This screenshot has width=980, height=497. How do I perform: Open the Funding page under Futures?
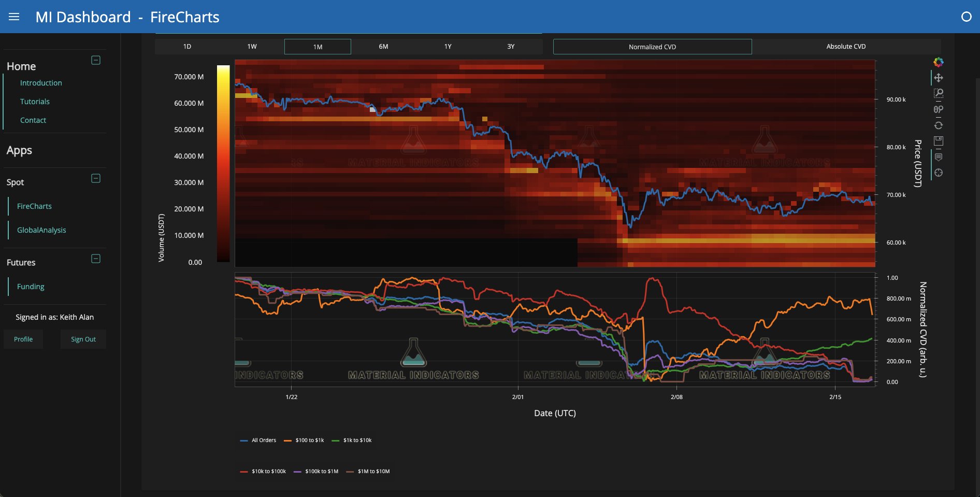pos(31,286)
